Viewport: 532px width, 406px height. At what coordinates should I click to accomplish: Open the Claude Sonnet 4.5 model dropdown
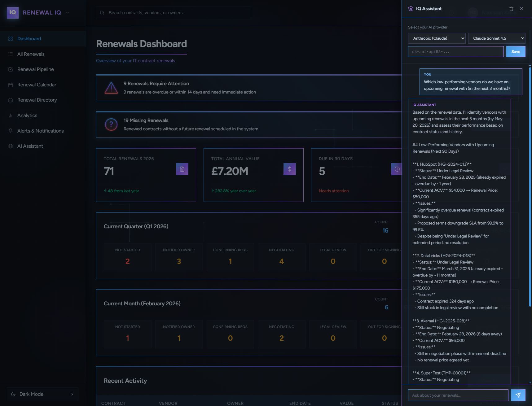[497, 38]
